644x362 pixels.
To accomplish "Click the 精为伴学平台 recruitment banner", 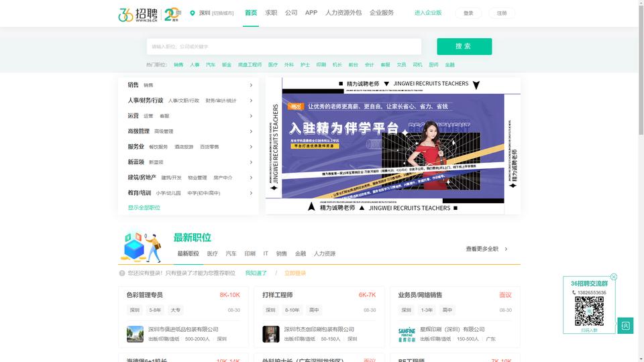I will [x=393, y=145].
